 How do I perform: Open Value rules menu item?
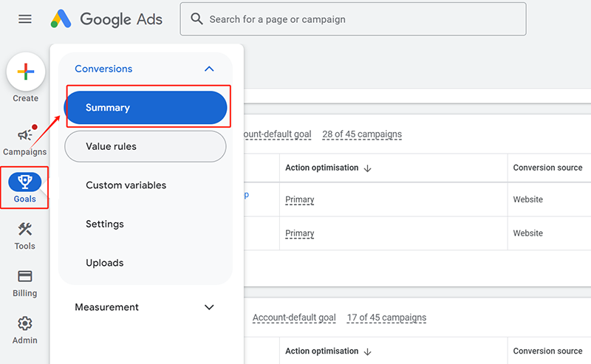(146, 146)
